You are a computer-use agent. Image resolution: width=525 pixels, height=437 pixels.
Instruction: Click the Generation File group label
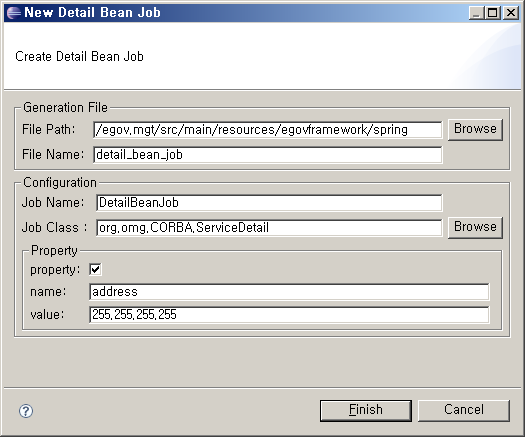[x=65, y=107]
